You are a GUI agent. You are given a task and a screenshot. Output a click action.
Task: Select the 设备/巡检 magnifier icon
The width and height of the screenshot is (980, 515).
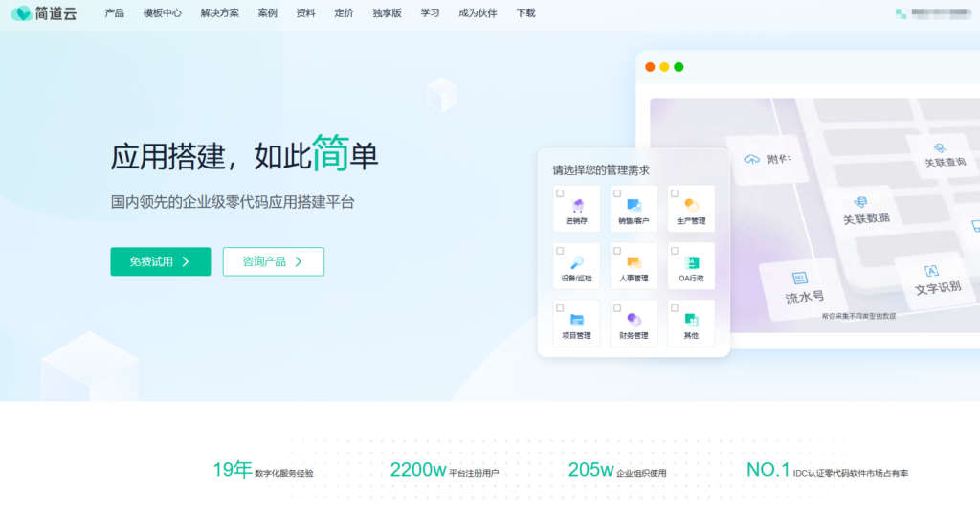[x=577, y=262]
